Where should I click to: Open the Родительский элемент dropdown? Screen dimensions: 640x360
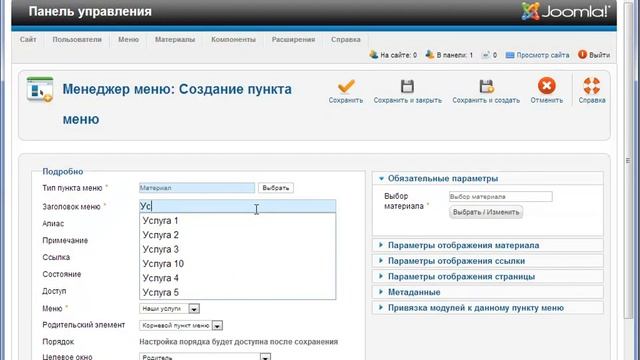181,325
